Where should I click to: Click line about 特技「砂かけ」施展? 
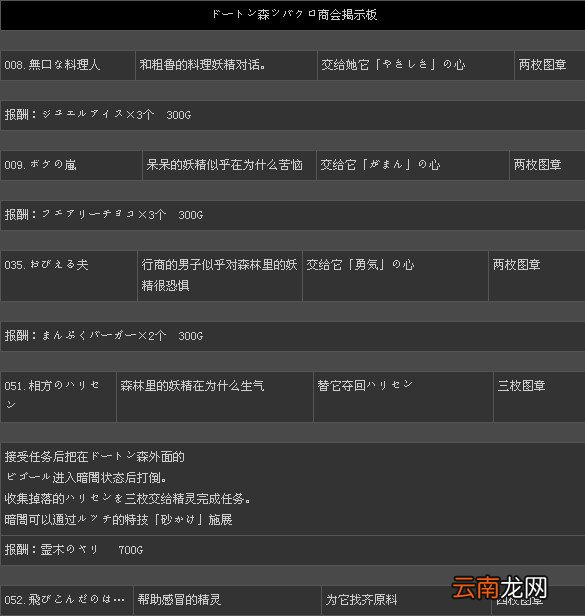118,520
